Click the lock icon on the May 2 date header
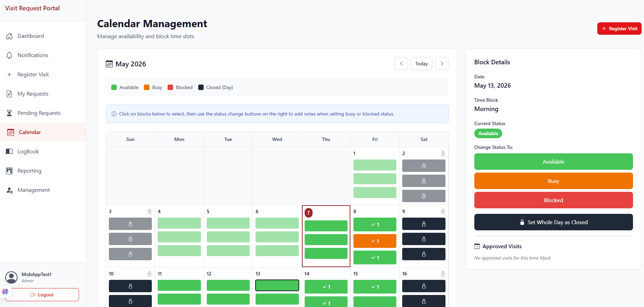This screenshot has height=307, width=644. click(x=443, y=153)
